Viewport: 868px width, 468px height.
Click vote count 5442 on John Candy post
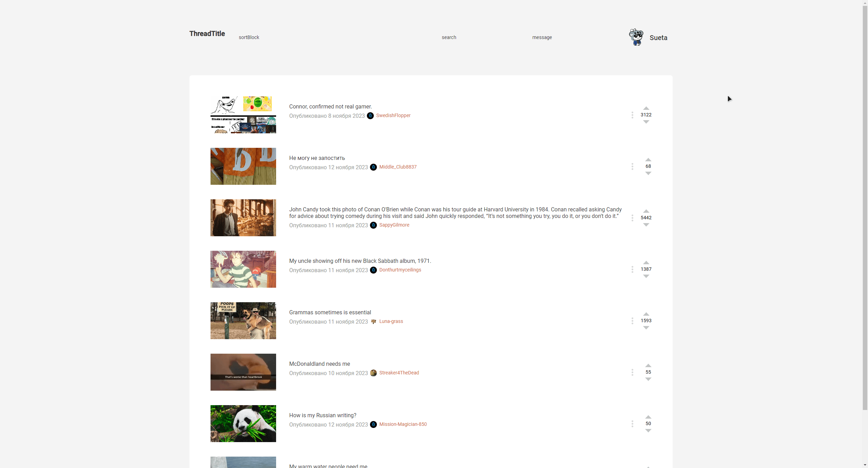[646, 218]
